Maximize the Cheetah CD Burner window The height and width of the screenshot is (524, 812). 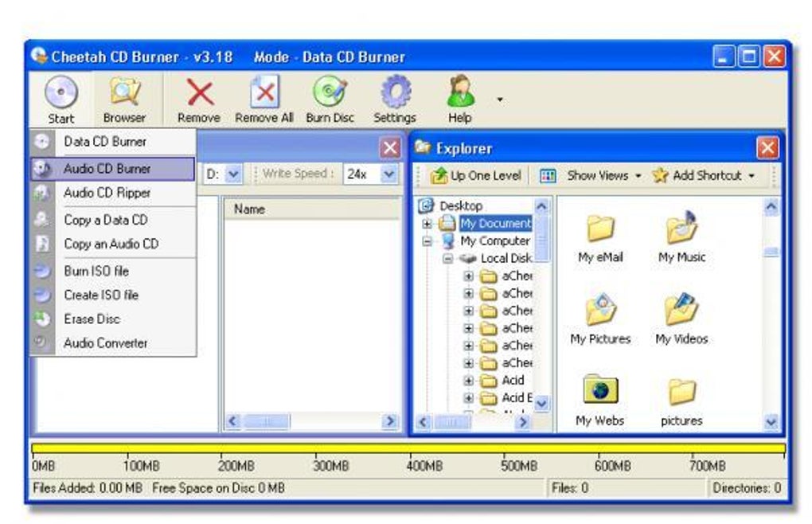[x=749, y=57]
